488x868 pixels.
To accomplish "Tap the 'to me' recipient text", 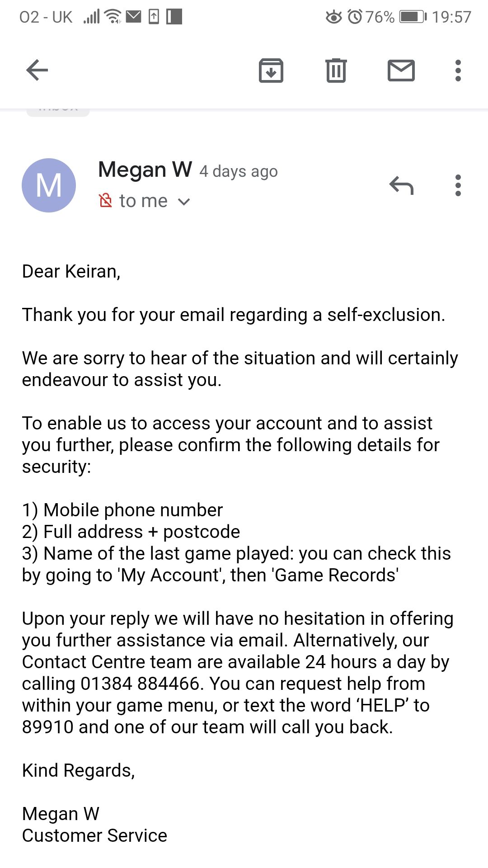I will click(x=143, y=201).
